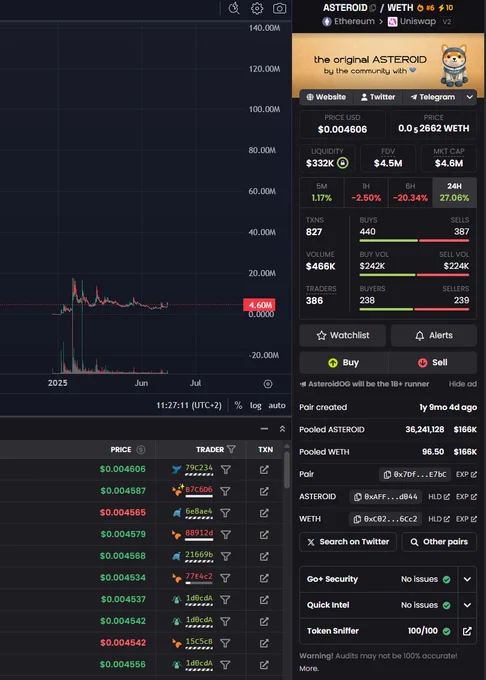The height and width of the screenshot is (680, 486).
Task: Toggle percent scale on chart
Action: pos(238,405)
